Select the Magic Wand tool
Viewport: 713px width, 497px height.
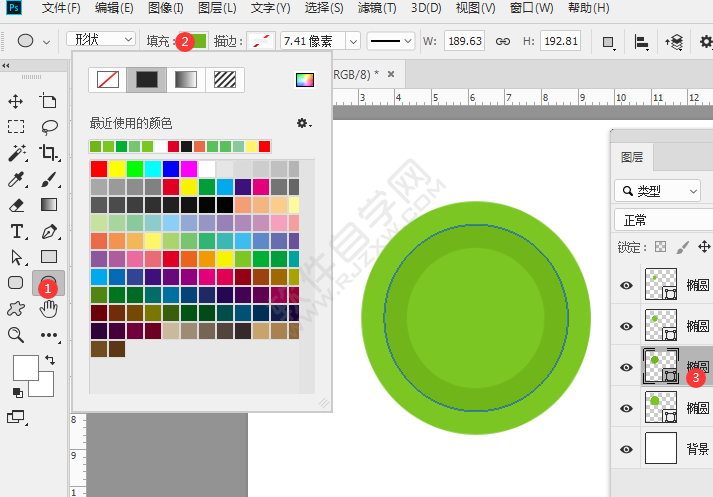[x=16, y=153]
